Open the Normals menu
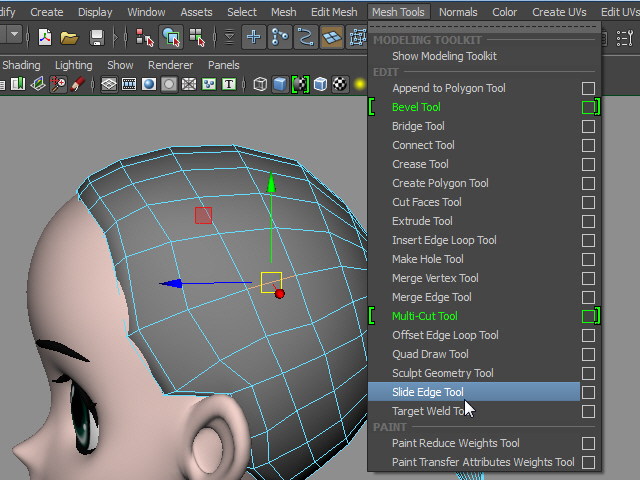Image resolution: width=640 pixels, height=480 pixels. click(458, 12)
